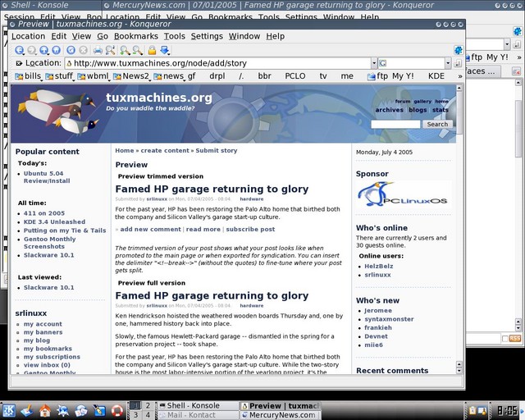
Task: Open the blue download arrow dropdown
Action: (163, 50)
